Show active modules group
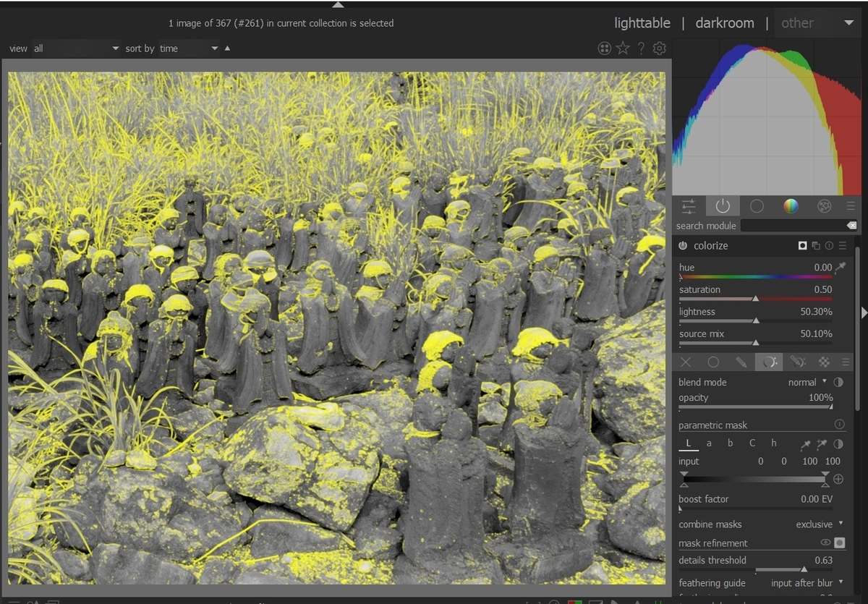Image resolution: width=868 pixels, height=604 pixels. (723, 206)
